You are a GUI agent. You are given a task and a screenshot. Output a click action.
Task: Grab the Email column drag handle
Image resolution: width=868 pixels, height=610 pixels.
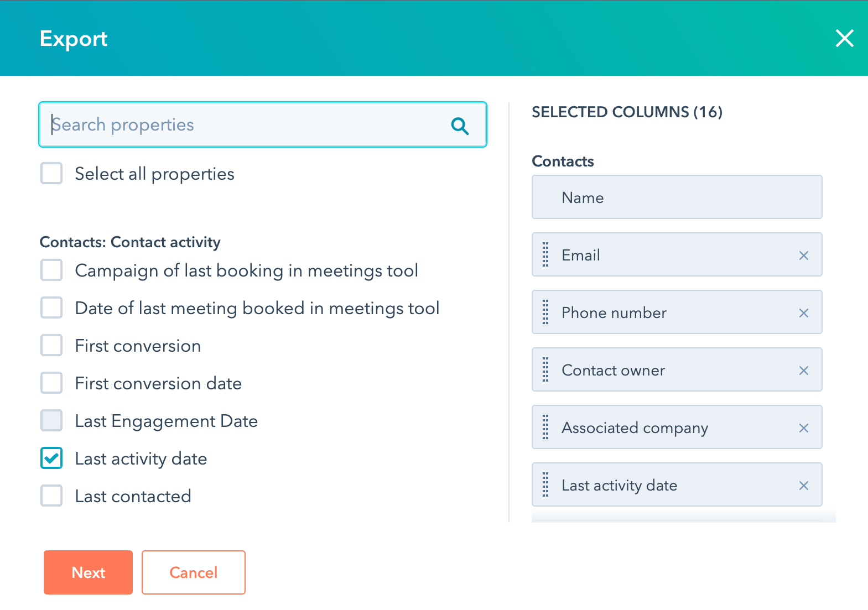545,255
